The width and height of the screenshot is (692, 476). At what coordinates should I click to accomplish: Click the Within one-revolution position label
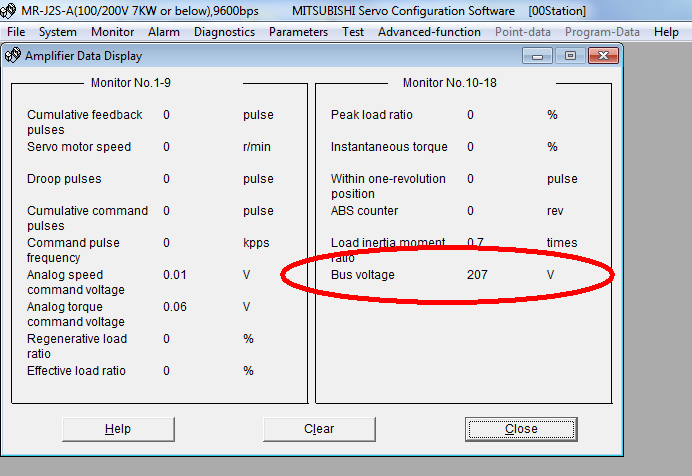(388, 186)
